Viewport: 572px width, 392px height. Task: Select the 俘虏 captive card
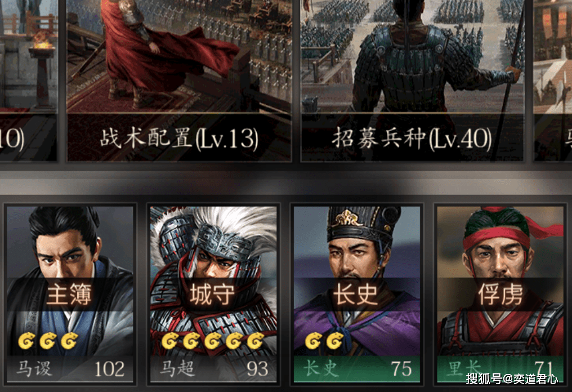500,294
